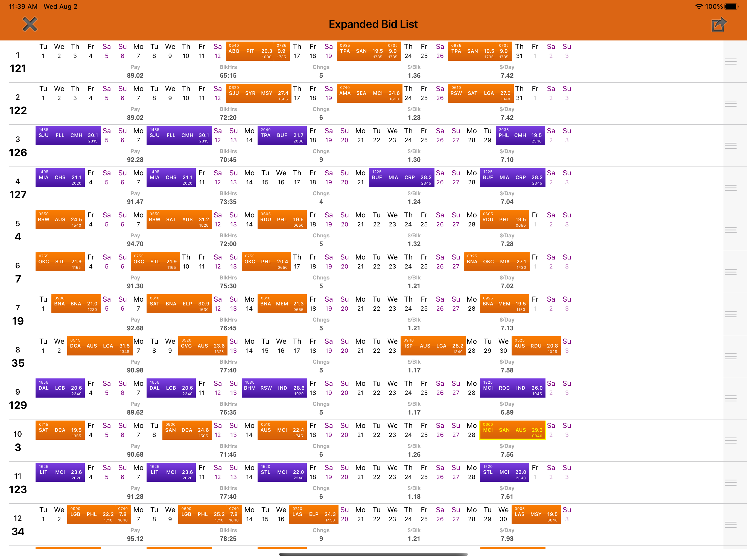Grab reorder handle for line 122
747x560 pixels.
coord(730,104)
